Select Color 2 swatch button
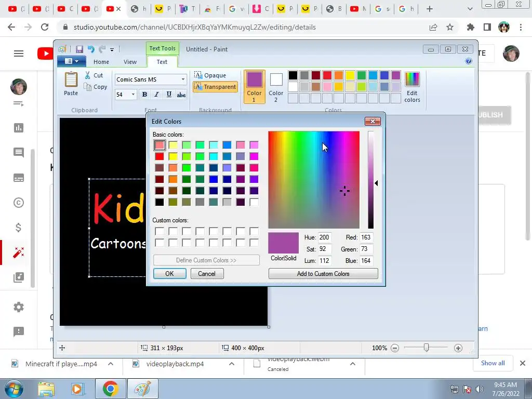This screenshot has width=532, height=399. (x=276, y=87)
